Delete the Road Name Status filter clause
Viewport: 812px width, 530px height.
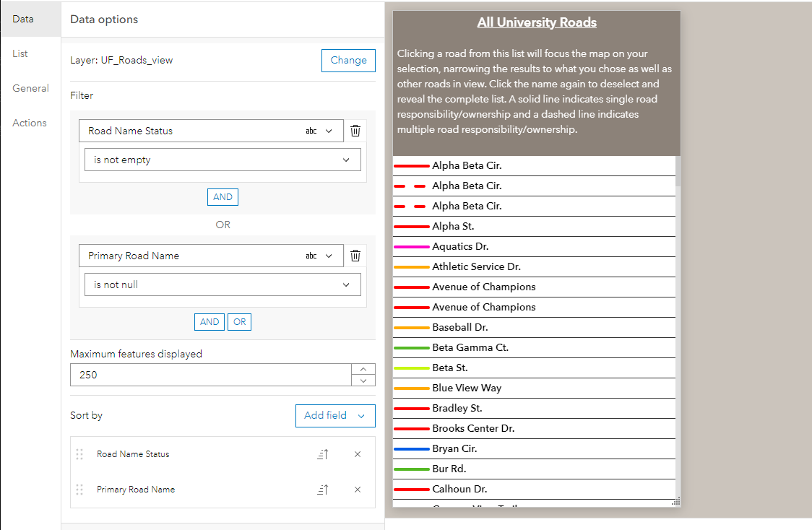pyautogui.click(x=355, y=131)
